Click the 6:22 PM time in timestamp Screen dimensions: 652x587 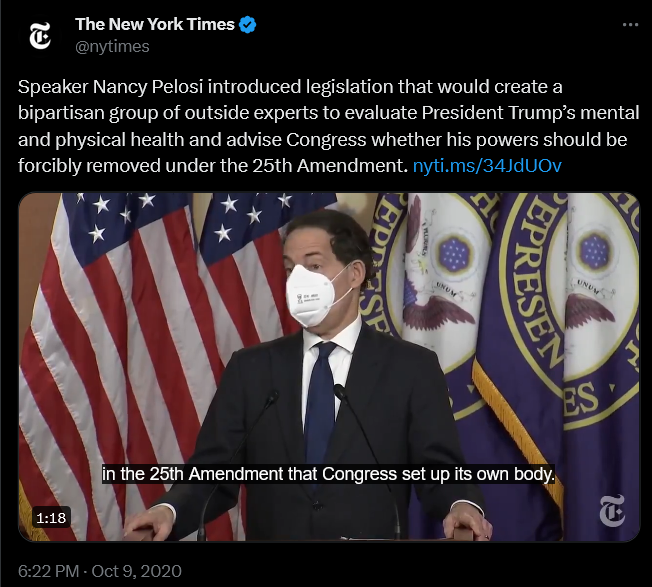tap(48, 571)
